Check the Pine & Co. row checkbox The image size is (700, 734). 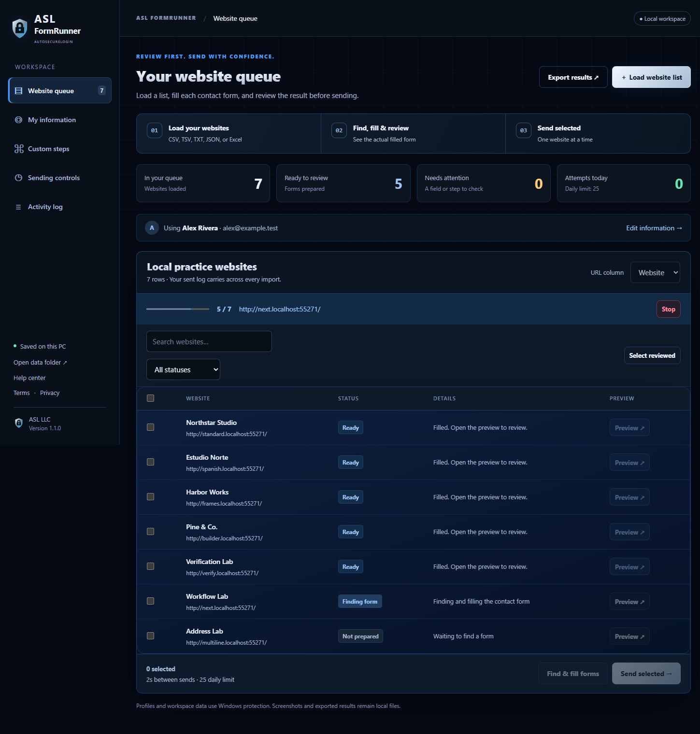click(151, 532)
